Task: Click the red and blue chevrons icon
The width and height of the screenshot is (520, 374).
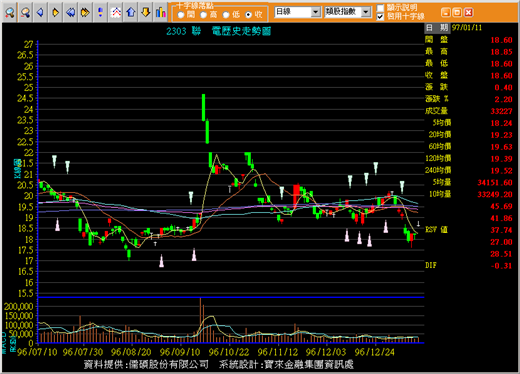Action: click(116, 13)
